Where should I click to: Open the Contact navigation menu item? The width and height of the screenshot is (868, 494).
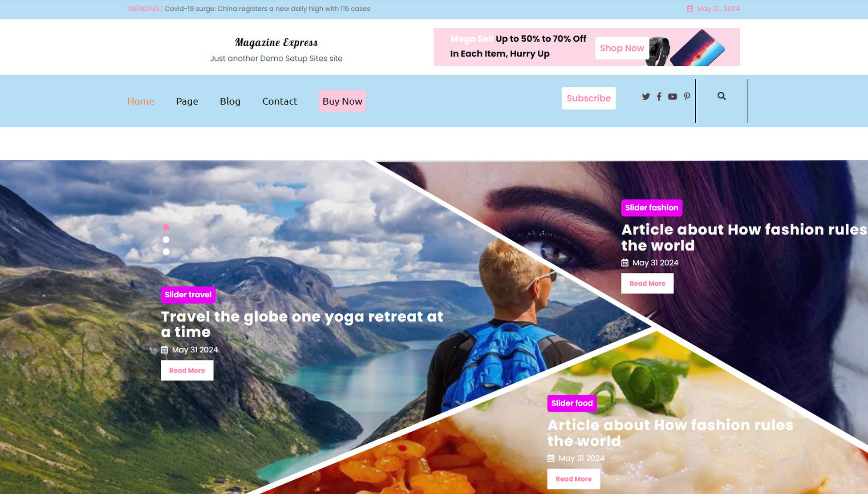(x=280, y=101)
